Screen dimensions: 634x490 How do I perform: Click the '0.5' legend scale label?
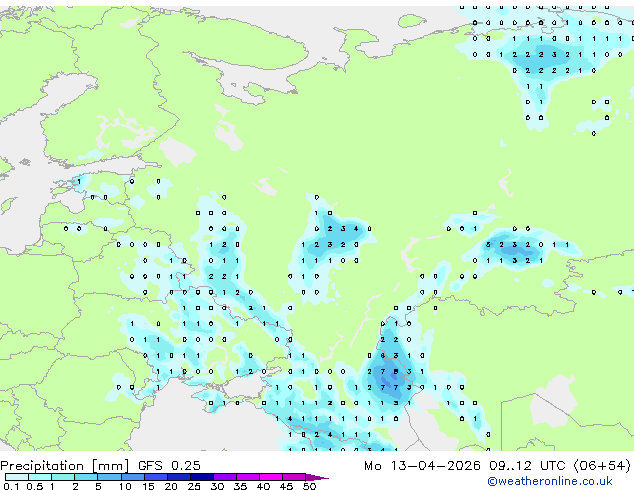35,486
